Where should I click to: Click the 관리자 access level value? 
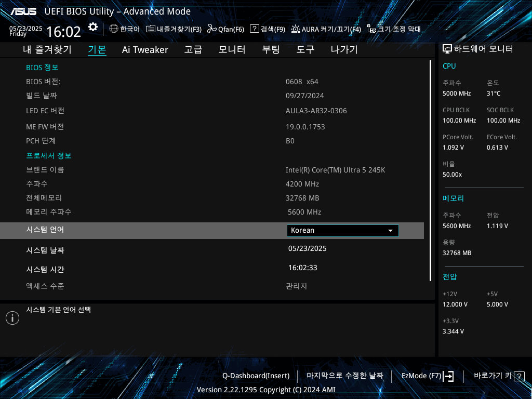297,286
